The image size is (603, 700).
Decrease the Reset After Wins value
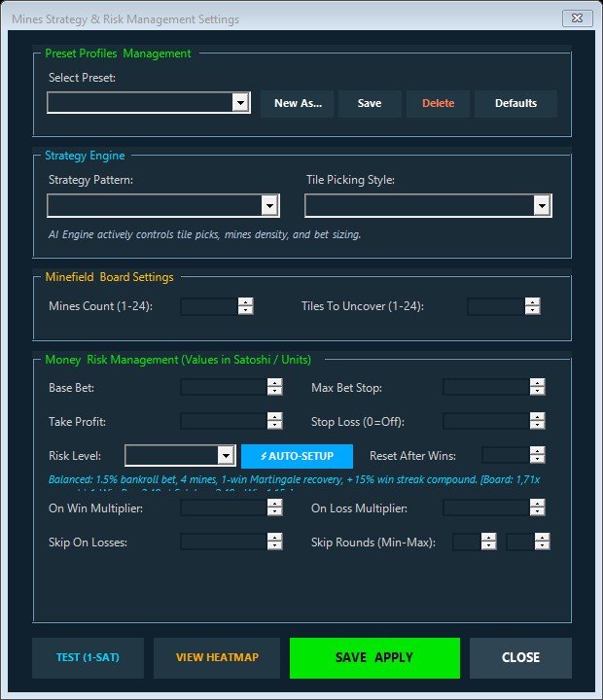pos(537,459)
